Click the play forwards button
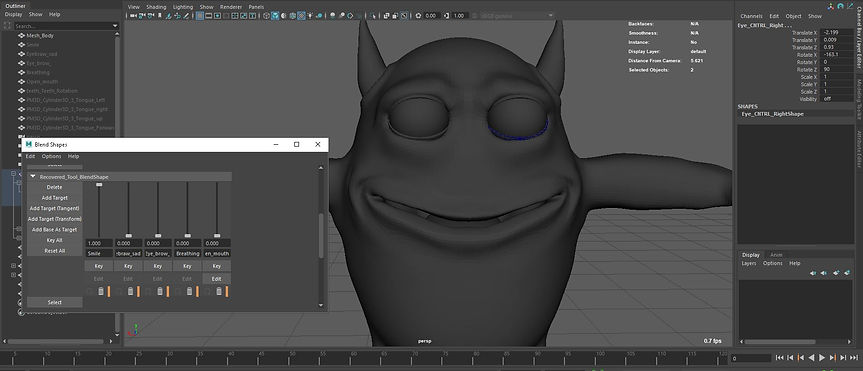This screenshot has height=371, width=863. click(822, 358)
